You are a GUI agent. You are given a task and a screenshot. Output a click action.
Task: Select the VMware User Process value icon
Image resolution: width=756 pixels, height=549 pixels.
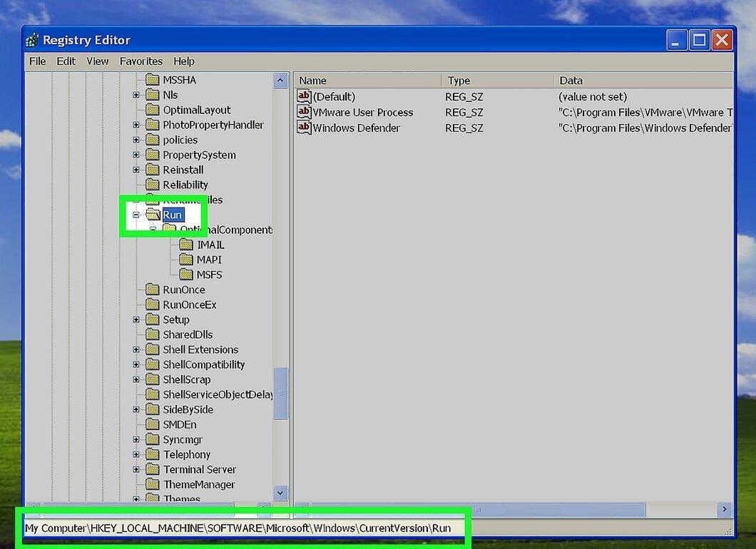pos(304,112)
